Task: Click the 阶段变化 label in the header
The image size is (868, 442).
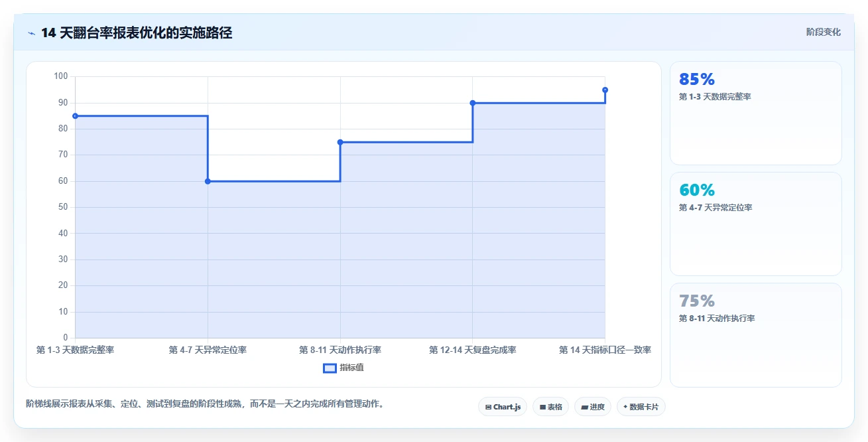Action: point(824,32)
